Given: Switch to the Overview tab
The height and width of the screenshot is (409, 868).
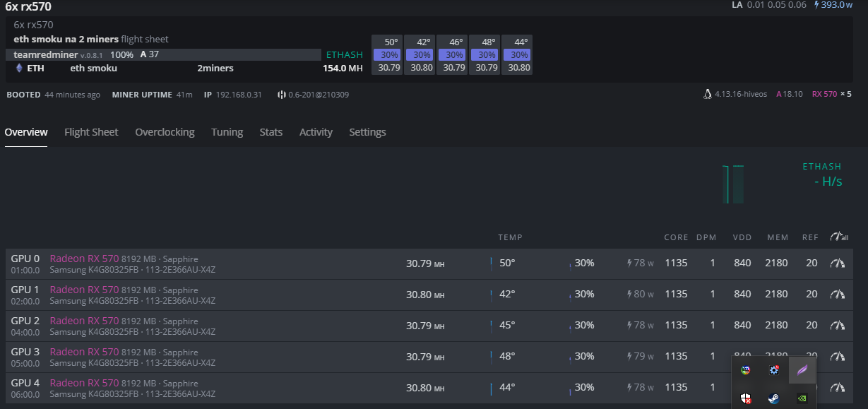Looking at the screenshot, I should (26, 132).
